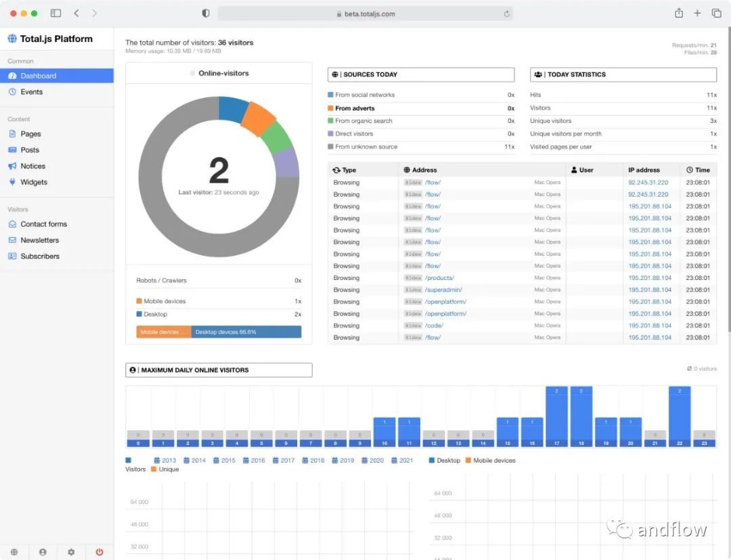Click the /superadmin/ address link
This screenshot has height=560, width=731.
(443, 289)
